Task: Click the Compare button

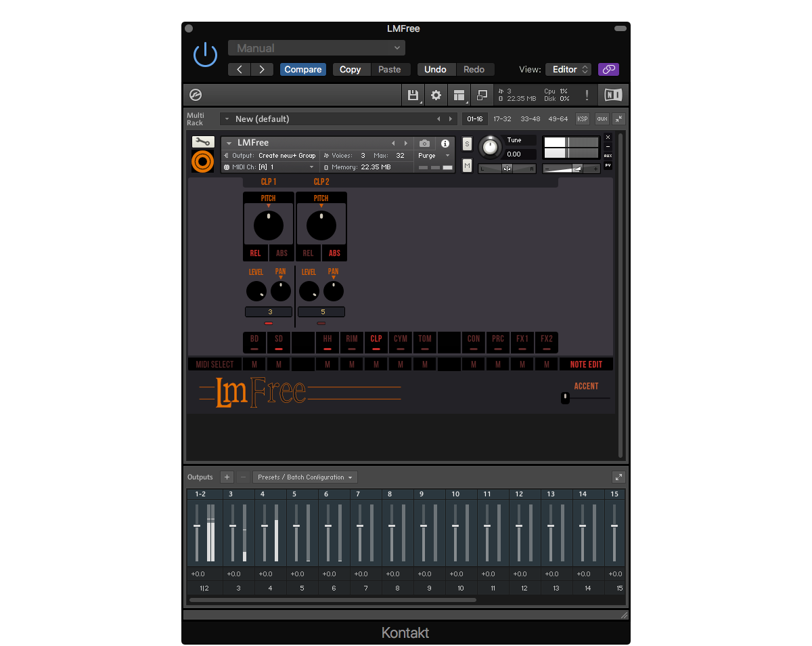Action: click(303, 69)
